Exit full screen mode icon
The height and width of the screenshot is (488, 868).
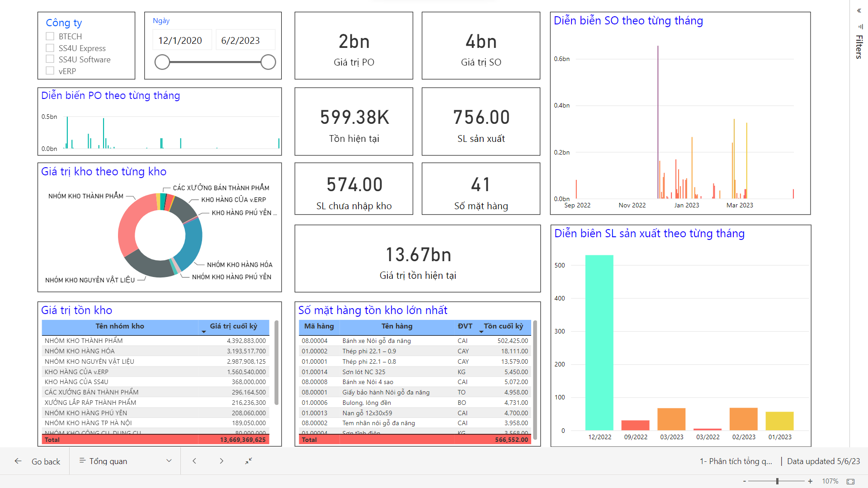coord(249,461)
